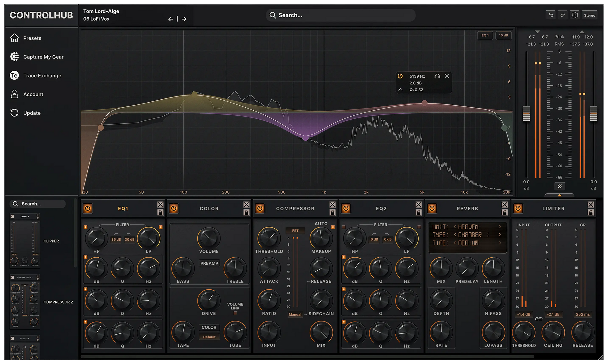Remove the COLOR module

(x=247, y=205)
